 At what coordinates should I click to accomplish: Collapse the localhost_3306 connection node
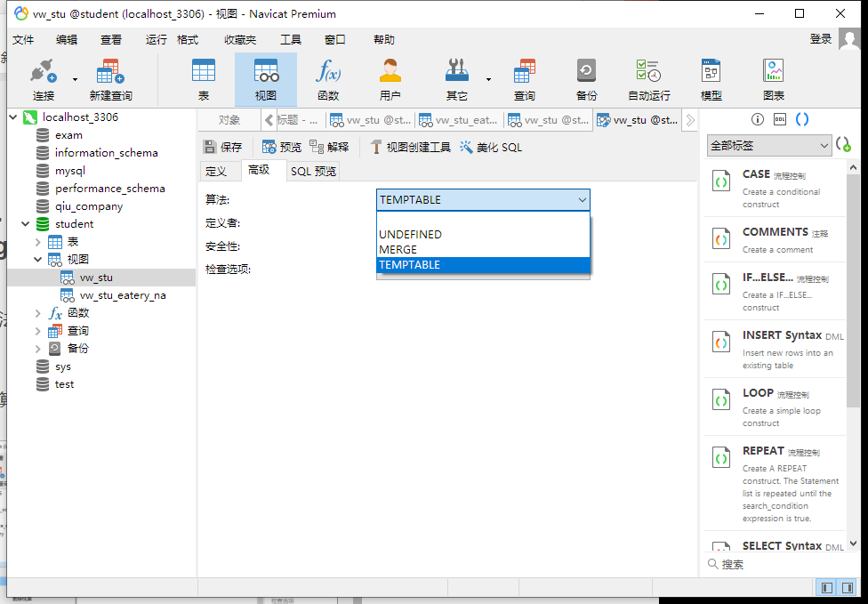coord(14,117)
